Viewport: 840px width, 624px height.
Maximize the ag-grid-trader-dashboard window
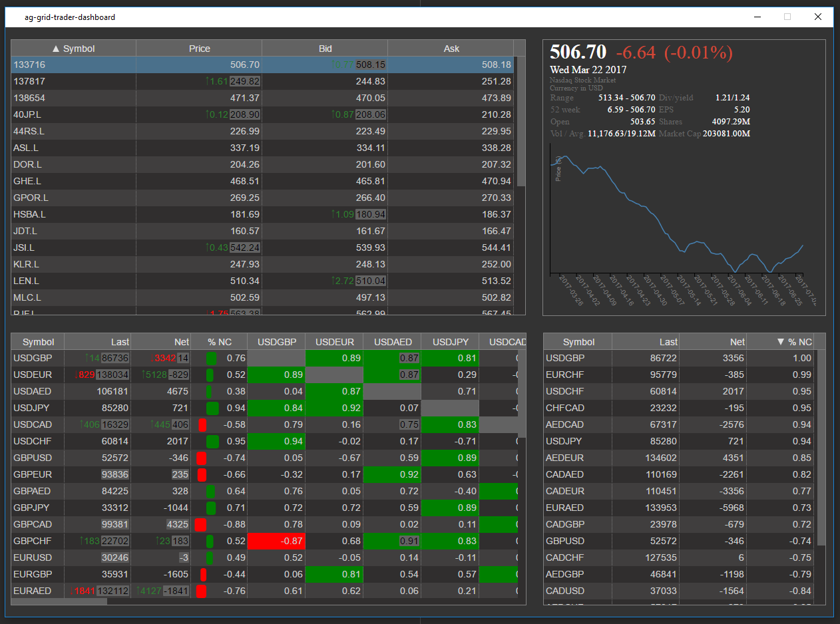787,17
